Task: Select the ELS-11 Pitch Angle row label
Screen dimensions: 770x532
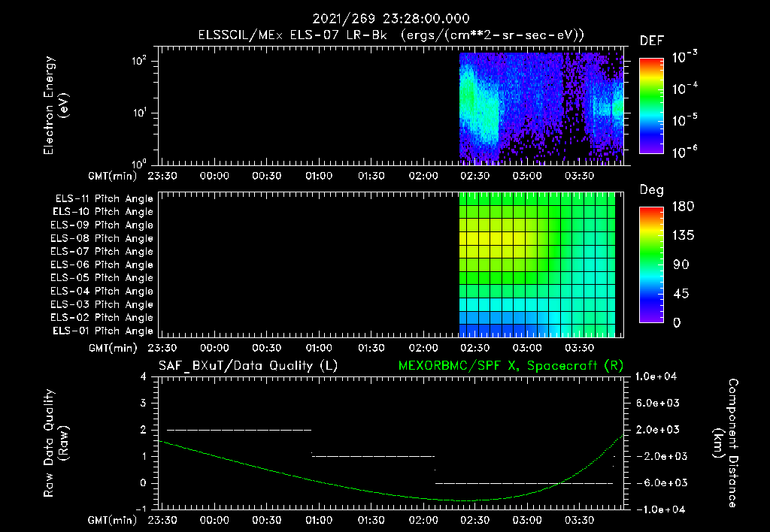Action: click(104, 199)
